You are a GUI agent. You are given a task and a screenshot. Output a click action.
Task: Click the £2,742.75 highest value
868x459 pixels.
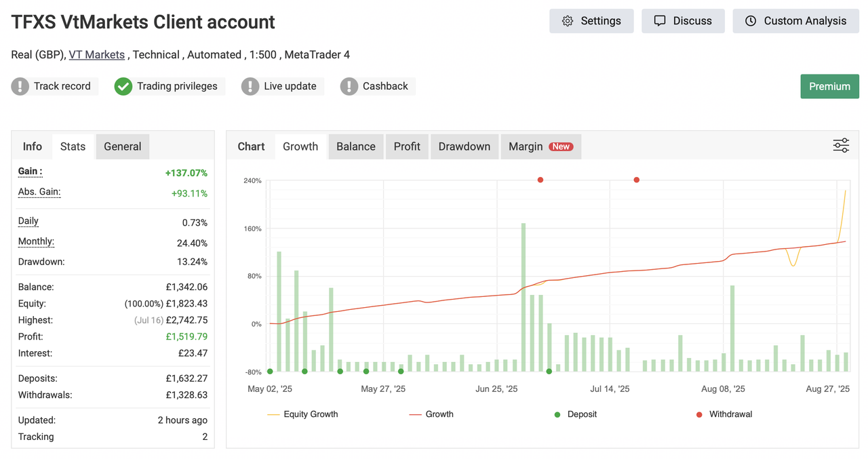pyautogui.click(x=186, y=320)
